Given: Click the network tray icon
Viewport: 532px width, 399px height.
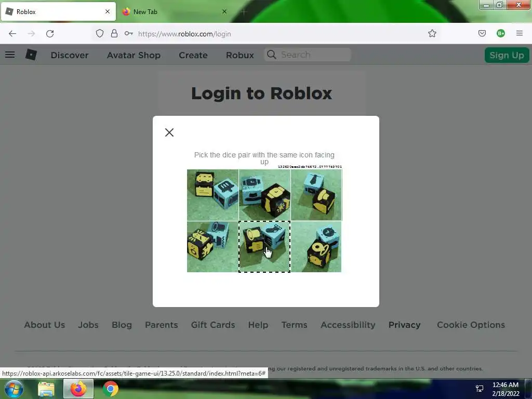Looking at the screenshot, I should tap(480, 389).
